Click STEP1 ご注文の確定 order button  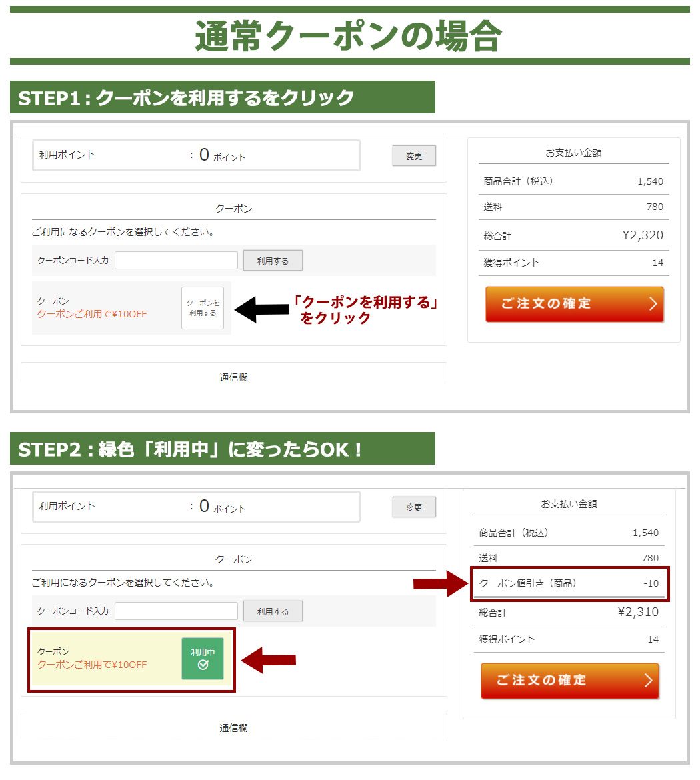click(575, 304)
